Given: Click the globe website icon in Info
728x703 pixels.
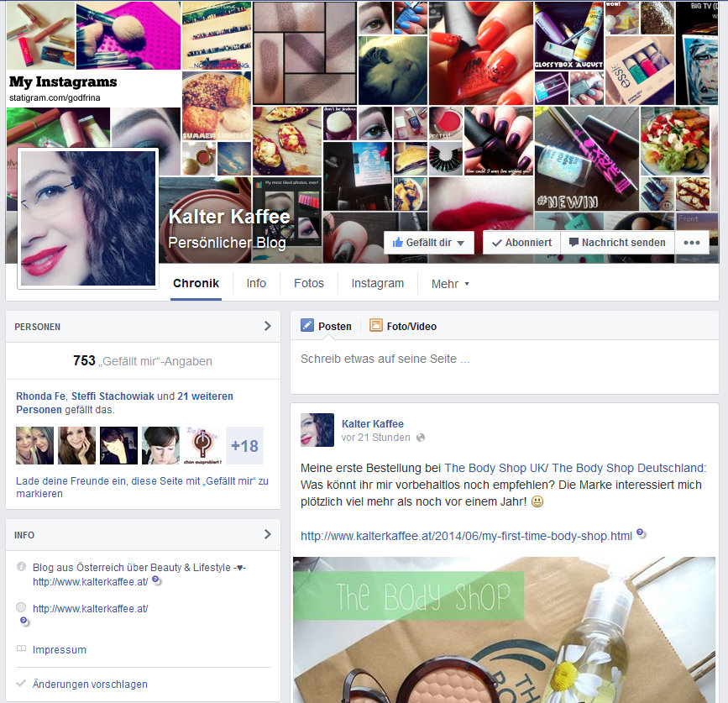Looking at the screenshot, I should [21, 606].
